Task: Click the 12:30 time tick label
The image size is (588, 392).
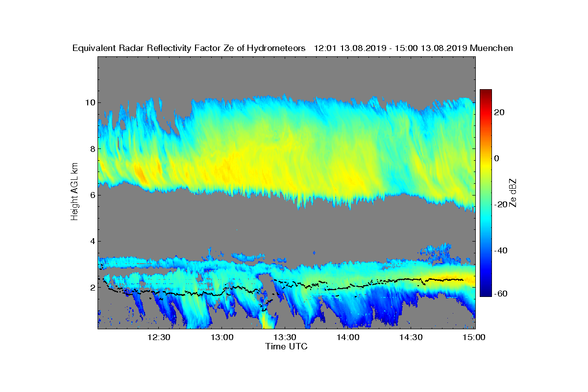Action: click(159, 338)
